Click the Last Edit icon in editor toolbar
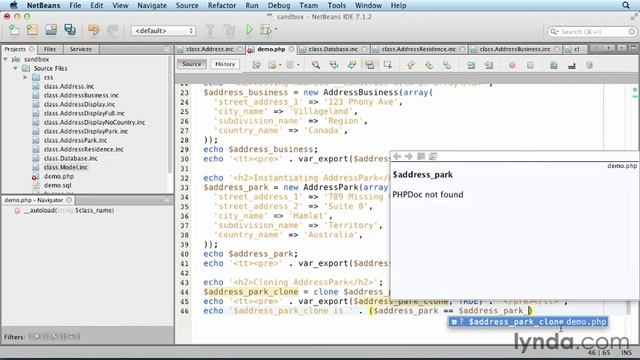Image resolution: width=640 pixels, height=360 pixels. coord(256,65)
